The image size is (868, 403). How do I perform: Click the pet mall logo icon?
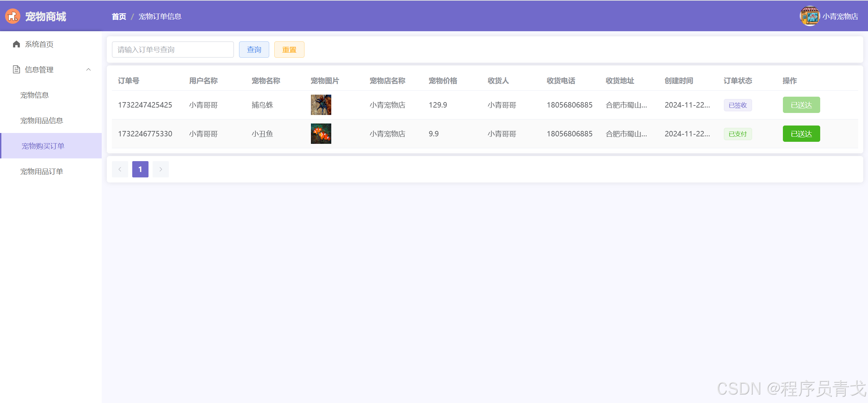[x=13, y=16]
